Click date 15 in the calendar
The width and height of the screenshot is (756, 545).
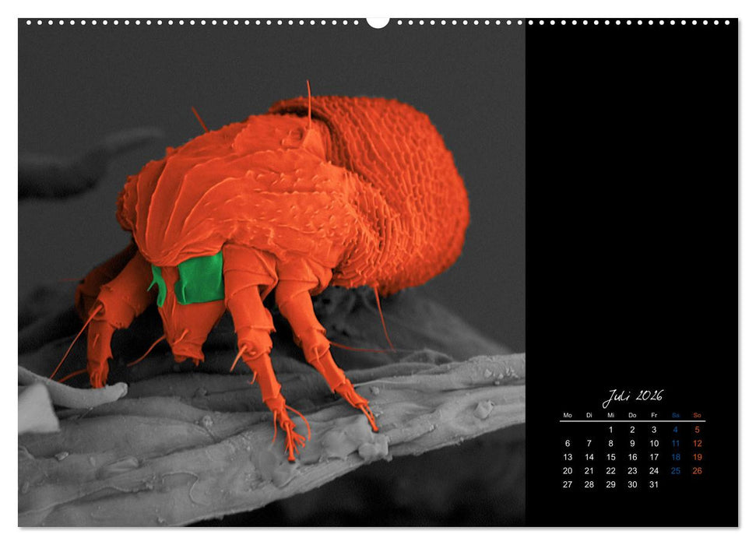611,457
